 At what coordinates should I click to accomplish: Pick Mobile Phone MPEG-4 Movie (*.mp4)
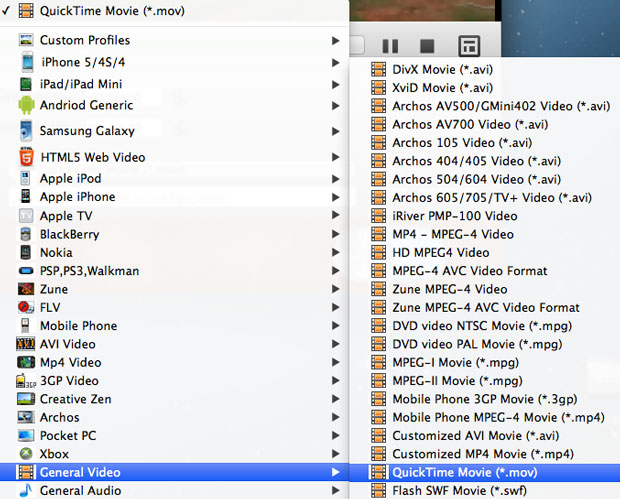click(x=485, y=417)
